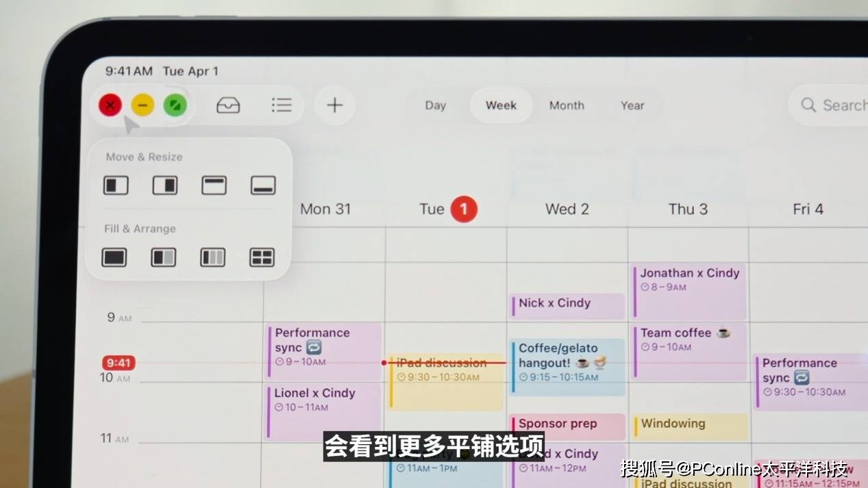
Task: Select the Wed 2 column header
Action: pyautogui.click(x=567, y=209)
